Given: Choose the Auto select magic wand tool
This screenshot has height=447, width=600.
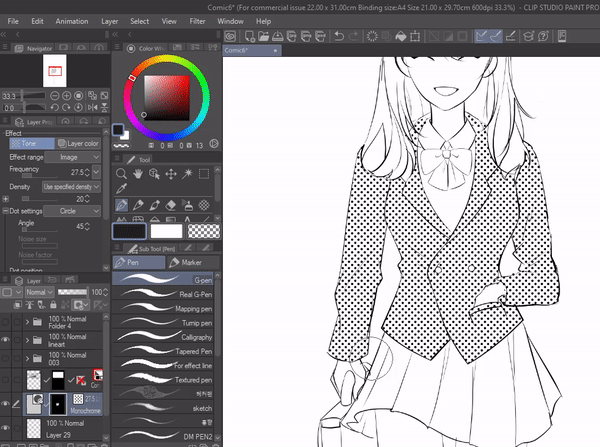Looking at the screenshot, I should coord(188,173).
